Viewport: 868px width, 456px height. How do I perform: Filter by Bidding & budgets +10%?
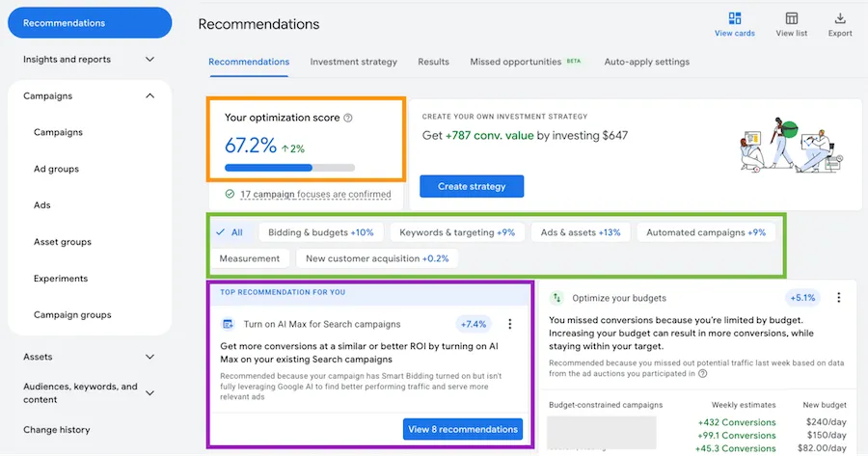click(320, 232)
